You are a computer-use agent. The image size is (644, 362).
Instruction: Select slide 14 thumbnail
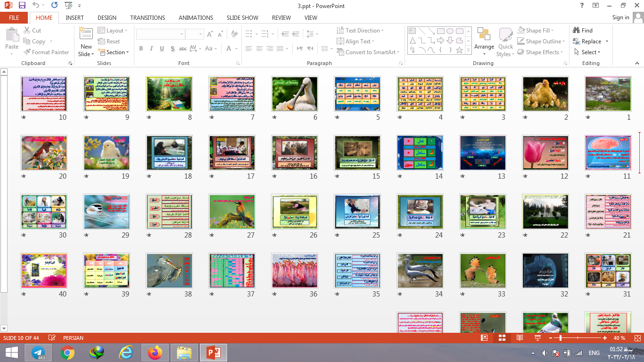[420, 153]
